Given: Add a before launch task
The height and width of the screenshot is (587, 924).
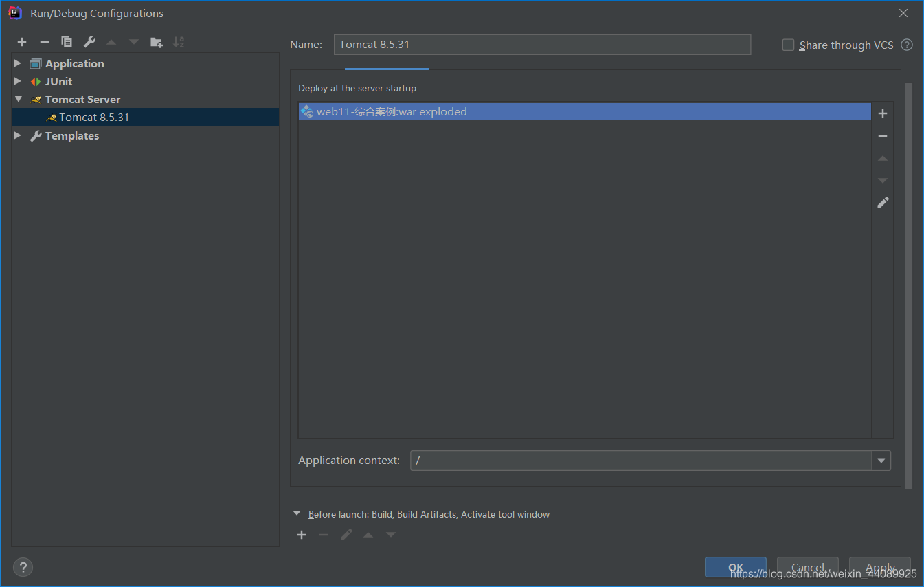Looking at the screenshot, I should coord(302,535).
